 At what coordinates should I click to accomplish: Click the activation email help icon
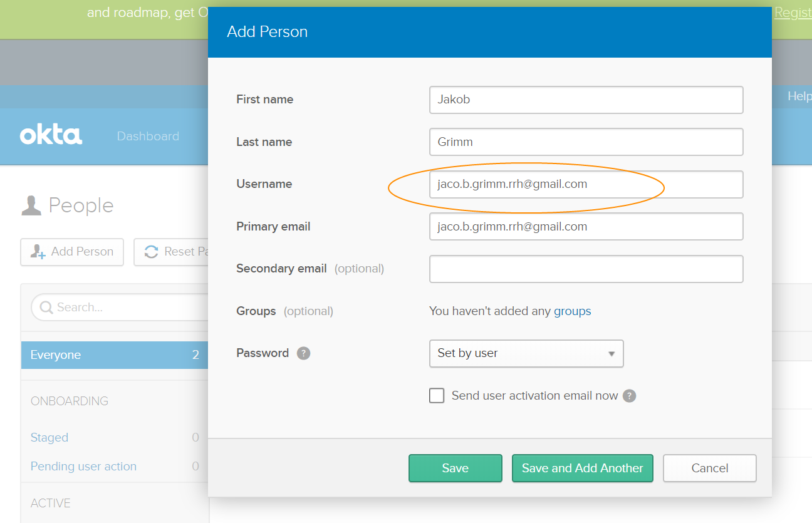click(630, 396)
